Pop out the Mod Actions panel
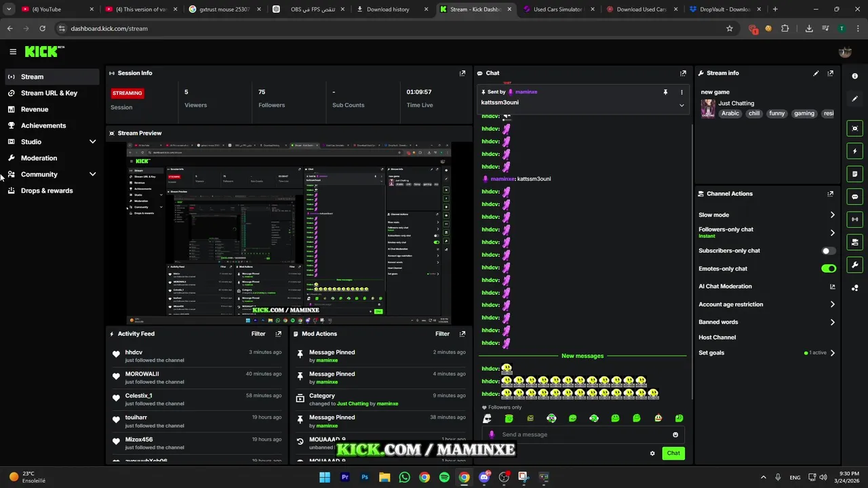 [x=462, y=334]
